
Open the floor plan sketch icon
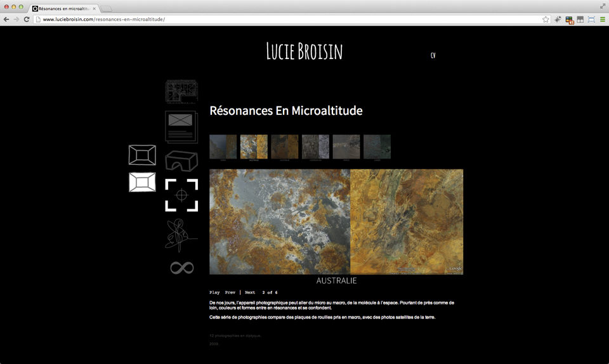[x=181, y=91]
